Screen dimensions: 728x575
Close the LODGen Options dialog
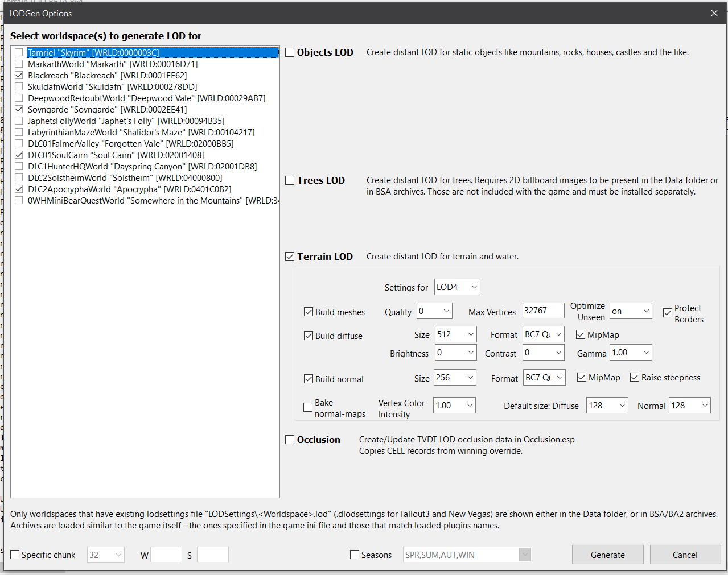pyautogui.click(x=714, y=13)
